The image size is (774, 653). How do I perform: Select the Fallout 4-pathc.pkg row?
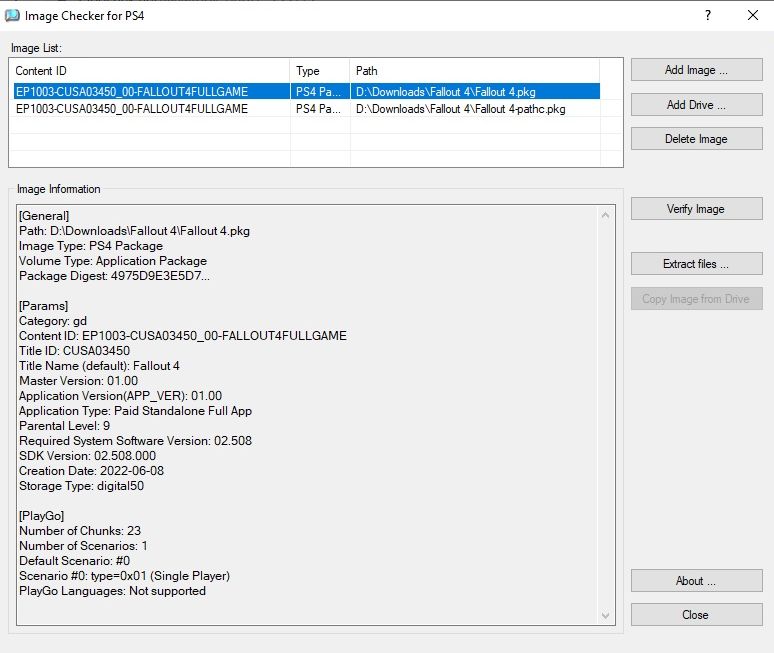point(305,109)
